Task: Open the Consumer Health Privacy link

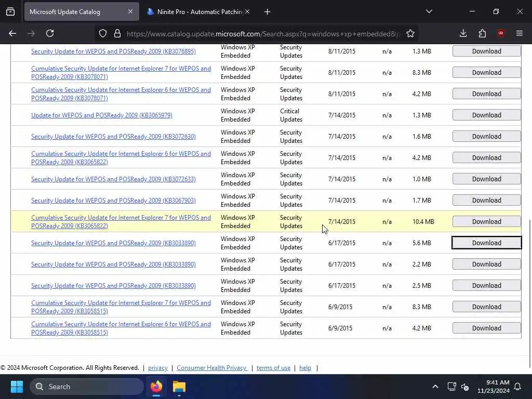Action: (x=212, y=368)
